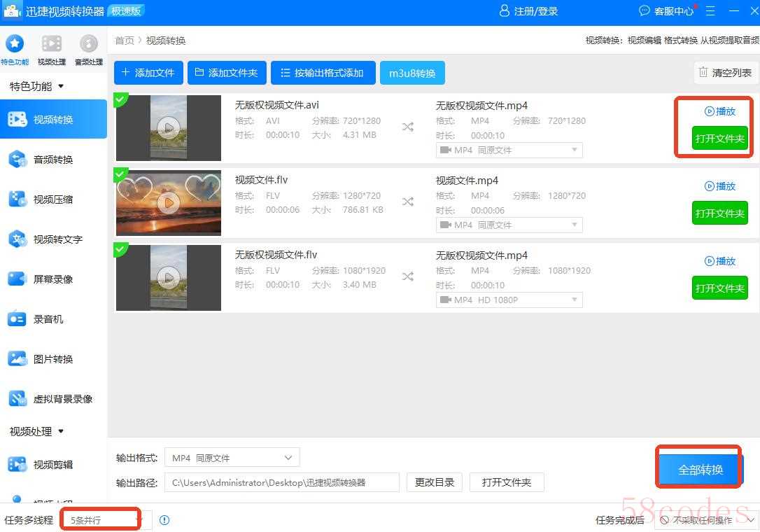Open 注册/登录 account link

pos(529,11)
